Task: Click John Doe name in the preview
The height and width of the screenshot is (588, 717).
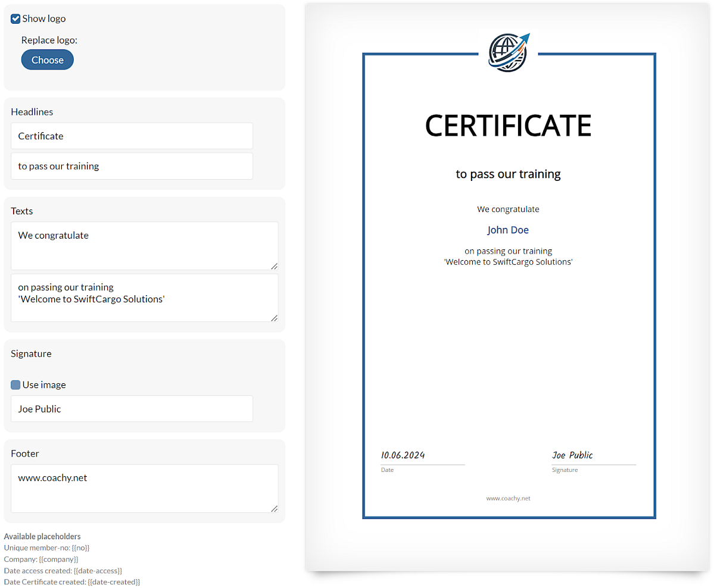Action: [x=508, y=230]
